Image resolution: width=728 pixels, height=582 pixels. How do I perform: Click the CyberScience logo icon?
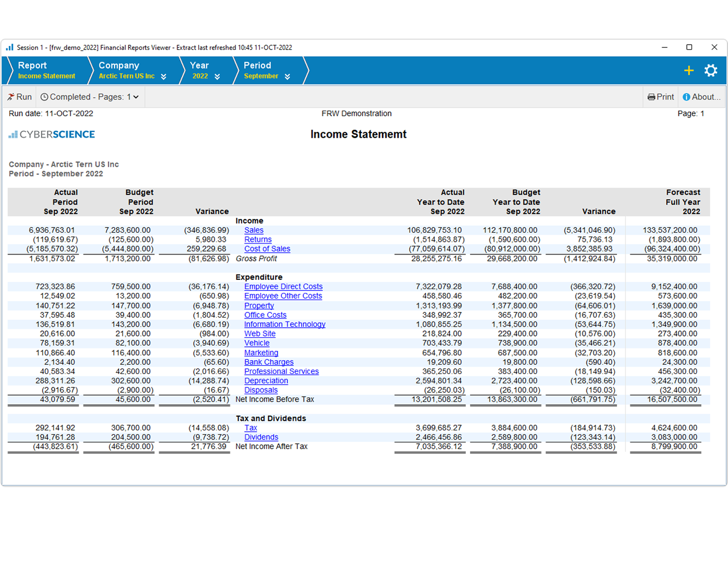[12, 134]
